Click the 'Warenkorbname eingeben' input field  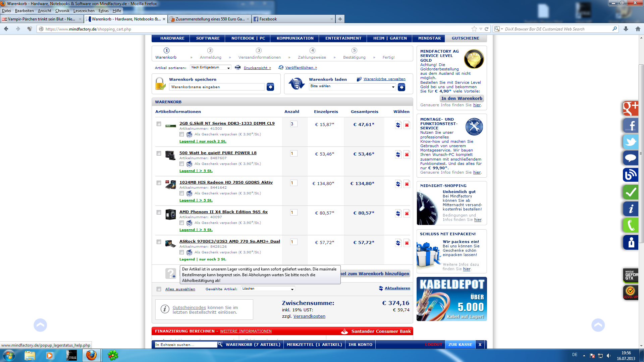tap(217, 87)
